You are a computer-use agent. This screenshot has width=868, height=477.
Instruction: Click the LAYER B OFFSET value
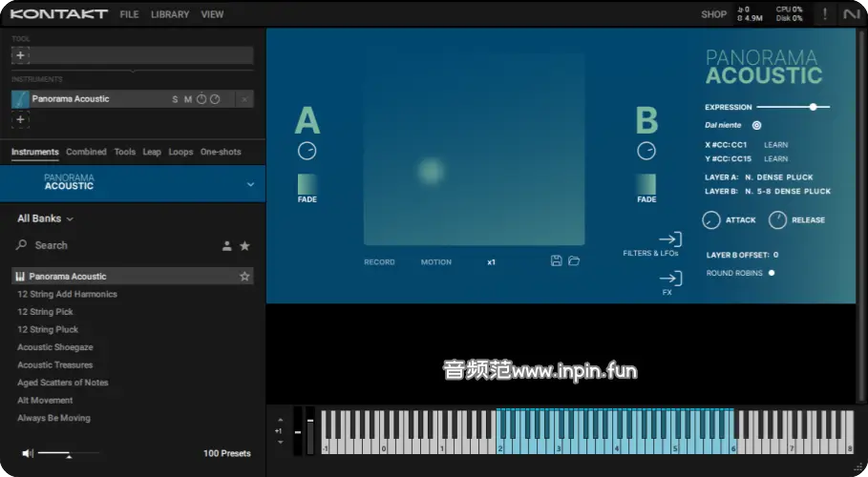click(775, 255)
